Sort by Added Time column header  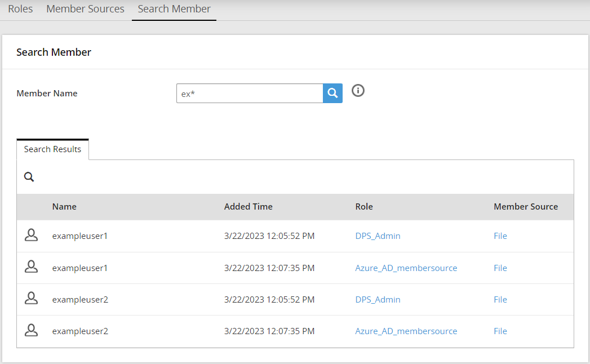(248, 207)
